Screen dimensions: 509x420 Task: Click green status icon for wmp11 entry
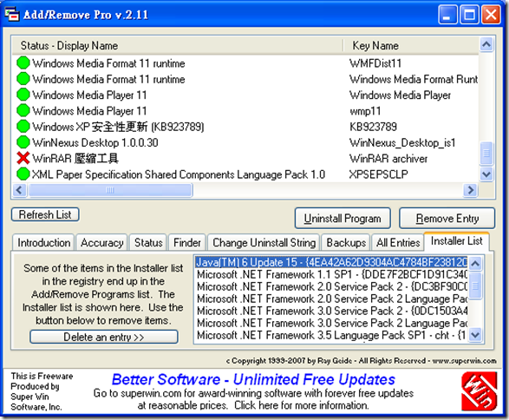23,111
